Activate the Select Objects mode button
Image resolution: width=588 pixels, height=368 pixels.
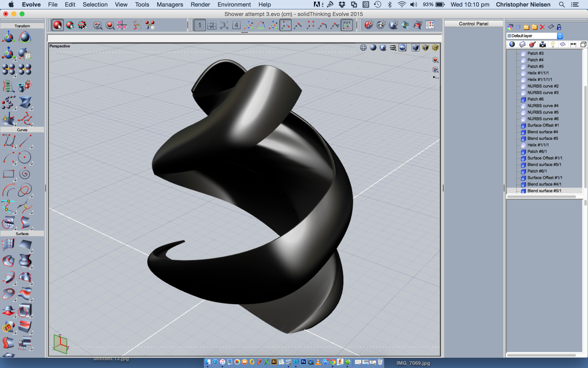pos(57,25)
